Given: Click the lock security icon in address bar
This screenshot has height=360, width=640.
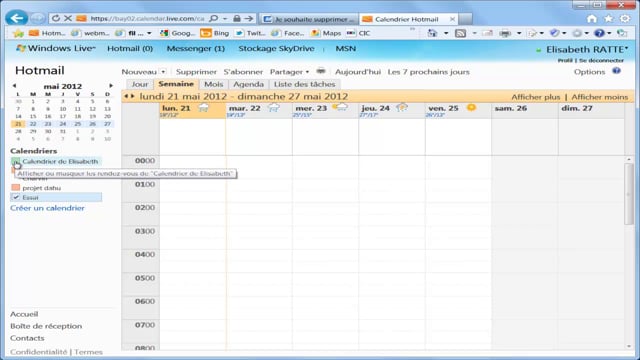Looking at the screenshot, I should tap(237, 18).
